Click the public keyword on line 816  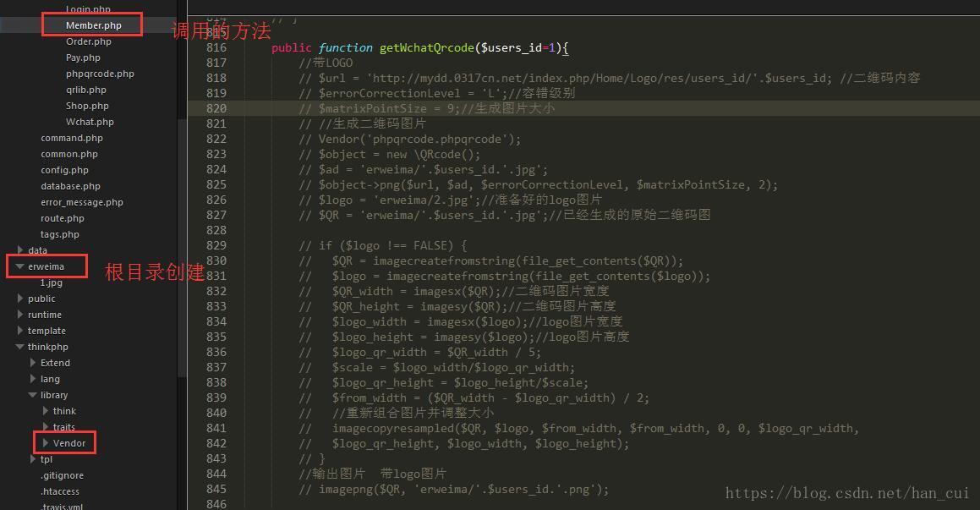(x=291, y=48)
